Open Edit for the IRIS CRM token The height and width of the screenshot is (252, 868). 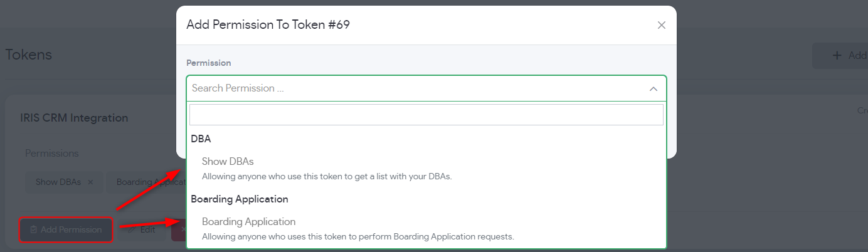point(142,229)
